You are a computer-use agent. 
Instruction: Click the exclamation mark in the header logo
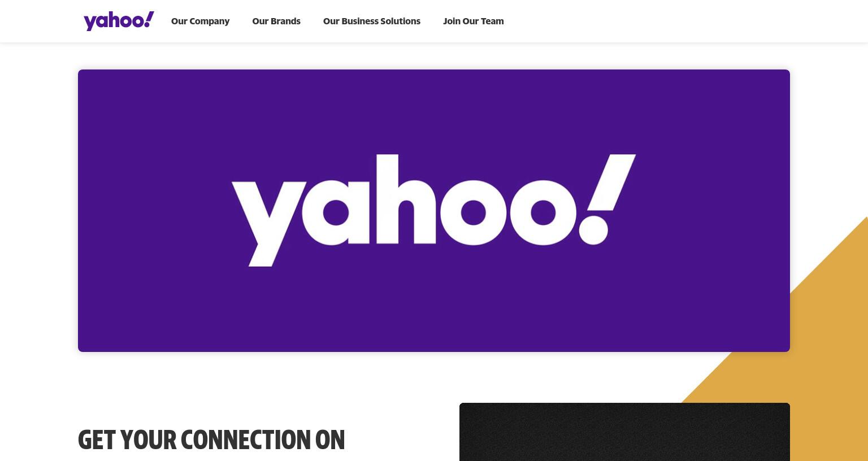(148, 19)
